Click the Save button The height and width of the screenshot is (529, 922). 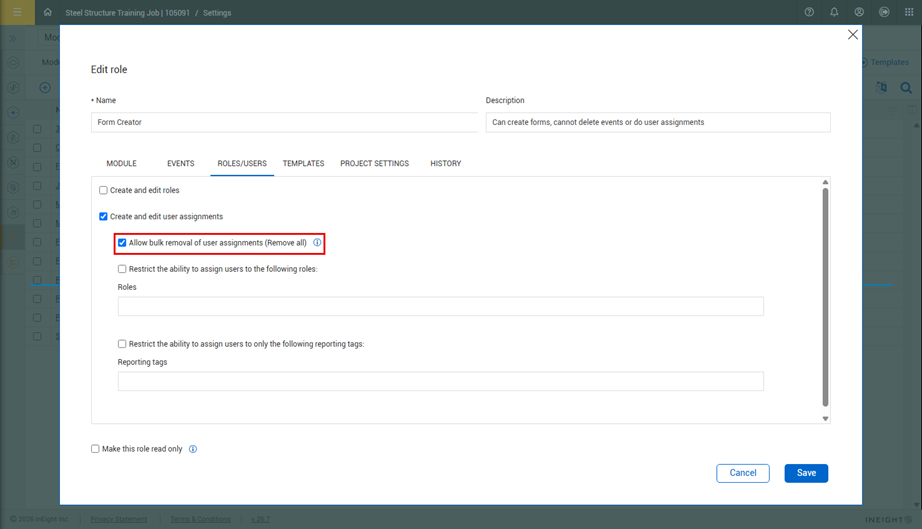(x=806, y=473)
